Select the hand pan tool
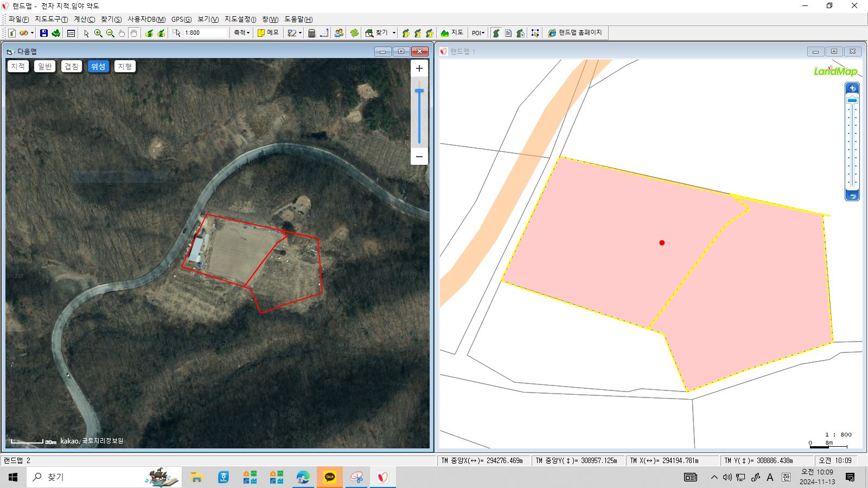Image resolution: width=868 pixels, height=488 pixels. click(x=122, y=33)
